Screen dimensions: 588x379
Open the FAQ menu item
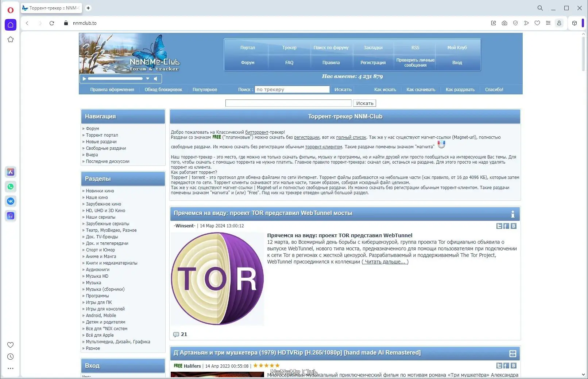click(x=289, y=63)
